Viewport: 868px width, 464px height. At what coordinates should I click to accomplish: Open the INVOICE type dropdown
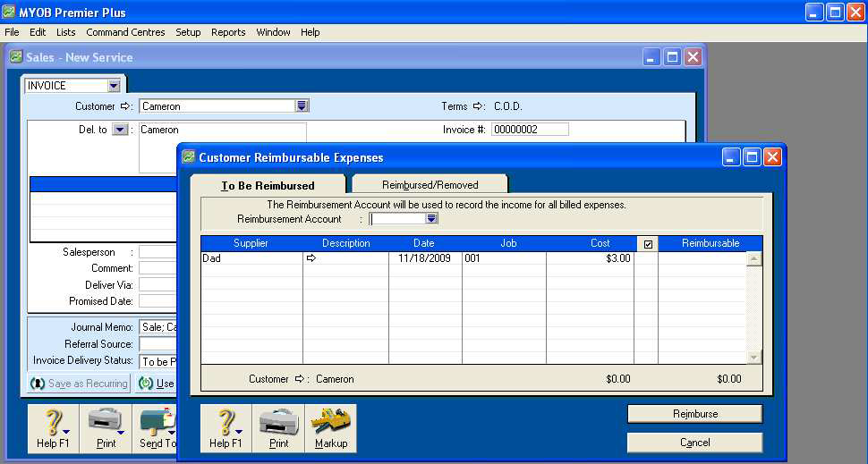(114, 86)
